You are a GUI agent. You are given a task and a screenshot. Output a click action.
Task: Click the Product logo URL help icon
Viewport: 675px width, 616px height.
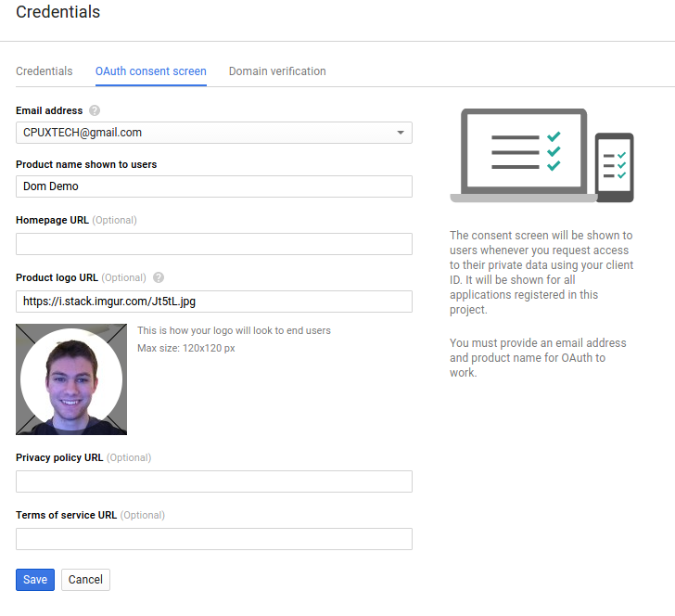[x=159, y=277]
